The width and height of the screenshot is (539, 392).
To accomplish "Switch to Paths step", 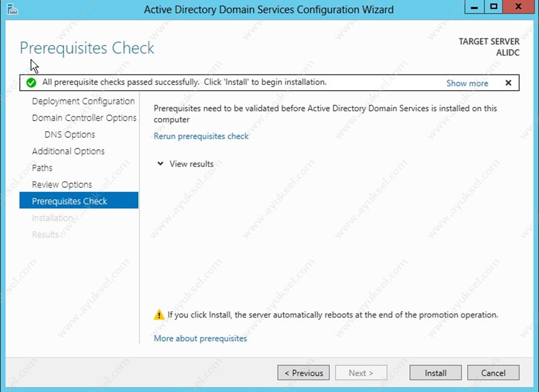I will (42, 168).
